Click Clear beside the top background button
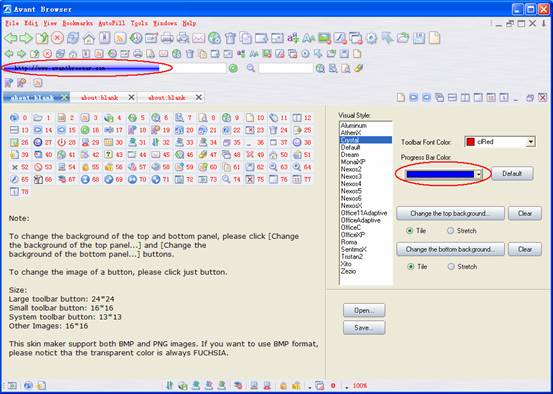 point(525,213)
